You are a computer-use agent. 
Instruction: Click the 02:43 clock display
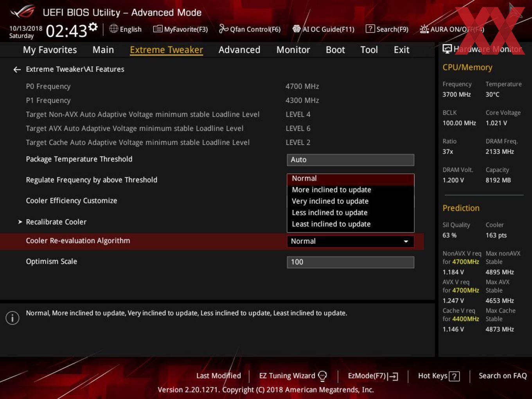pos(66,31)
